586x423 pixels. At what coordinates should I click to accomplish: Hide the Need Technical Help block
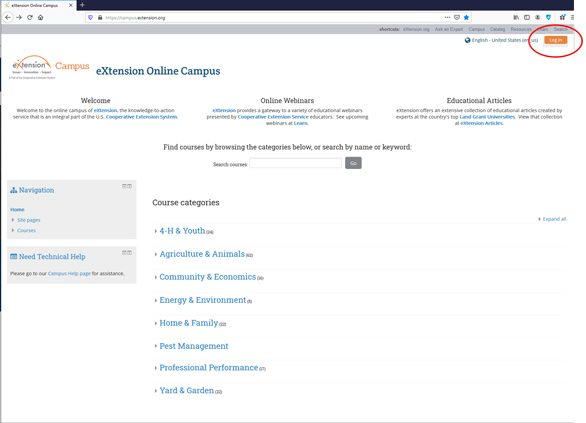(x=124, y=253)
